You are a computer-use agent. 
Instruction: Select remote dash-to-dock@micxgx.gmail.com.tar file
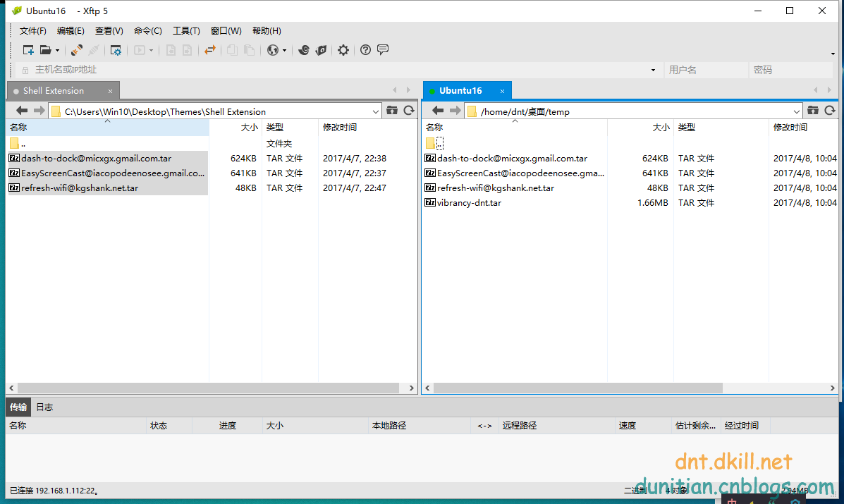pyautogui.click(x=512, y=158)
